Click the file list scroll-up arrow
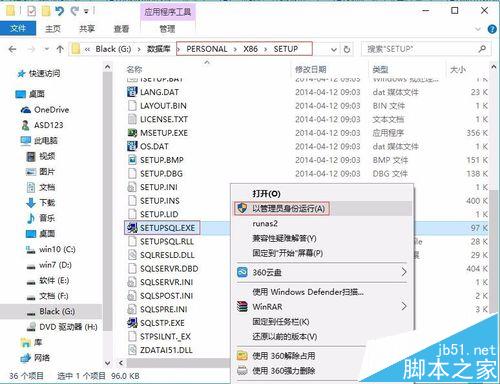This screenshot has width=500, height=384. point(494,67)
